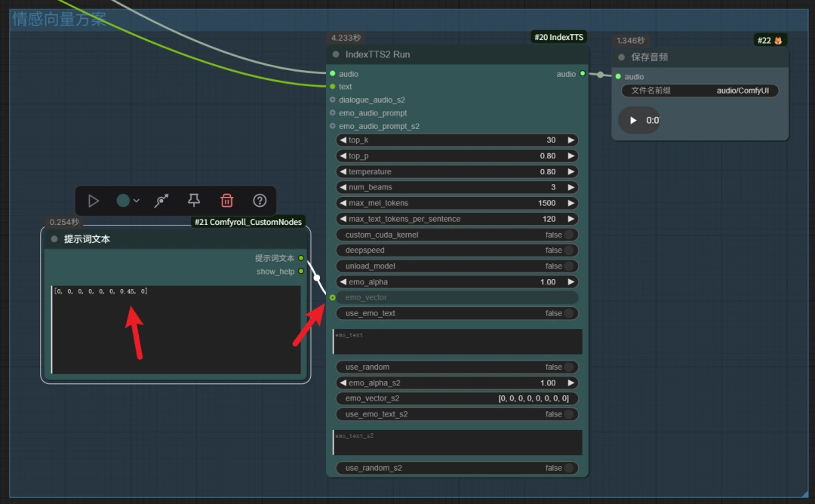This screenshot has width=815, height=504.
Task: Edit the emo_vector_s2 value field
Action: 457,398
